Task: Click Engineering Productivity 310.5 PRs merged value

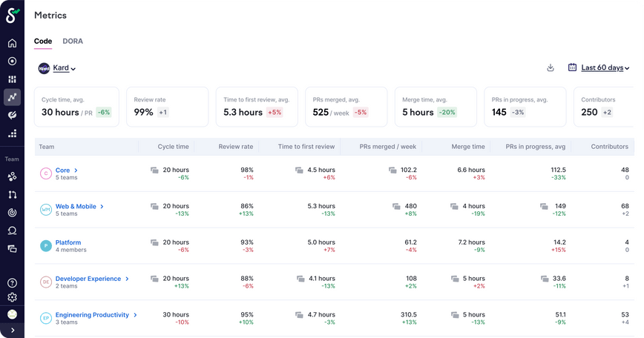Action: [409, 314]
